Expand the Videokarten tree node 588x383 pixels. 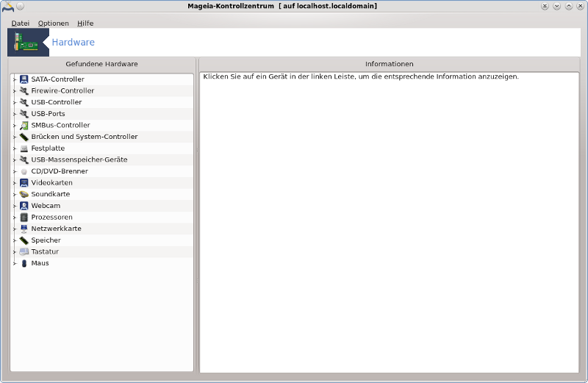(15, 183)
